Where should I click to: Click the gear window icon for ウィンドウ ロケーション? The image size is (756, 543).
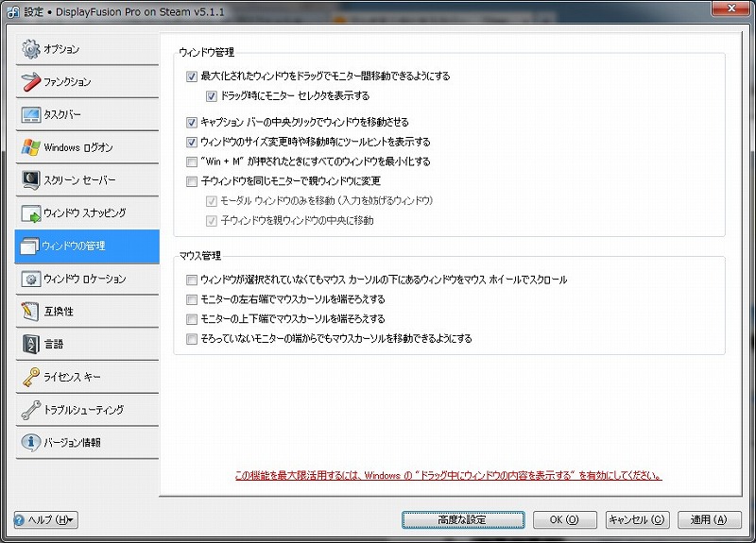(31, 279)
